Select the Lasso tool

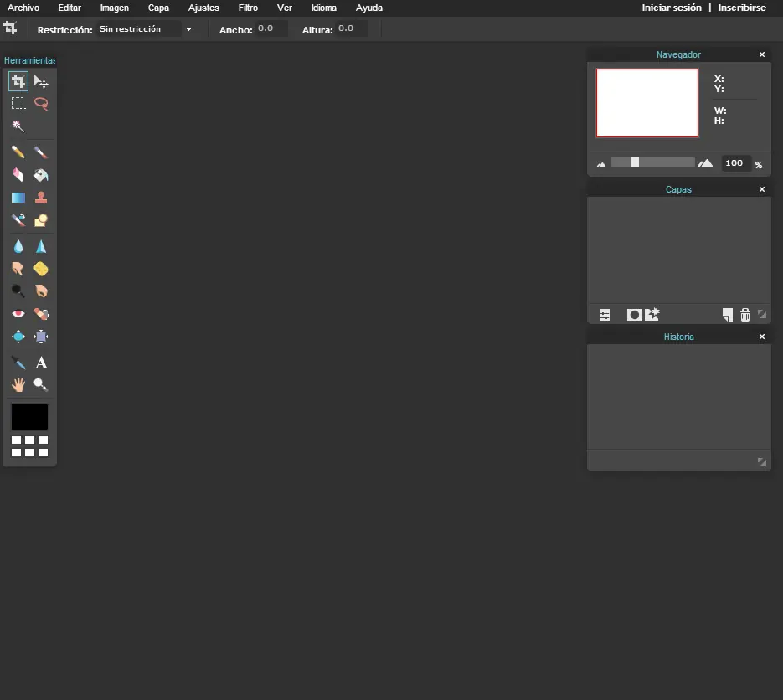pos(41,104)
